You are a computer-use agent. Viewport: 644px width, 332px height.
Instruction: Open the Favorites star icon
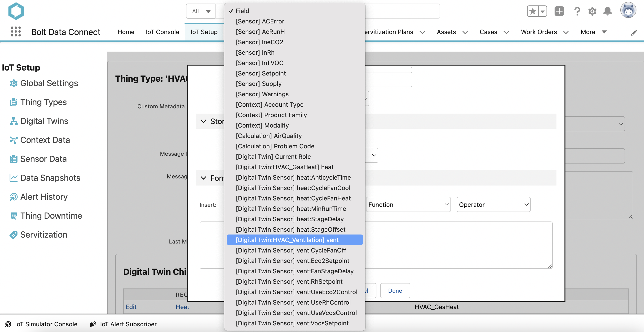[533, 11]
